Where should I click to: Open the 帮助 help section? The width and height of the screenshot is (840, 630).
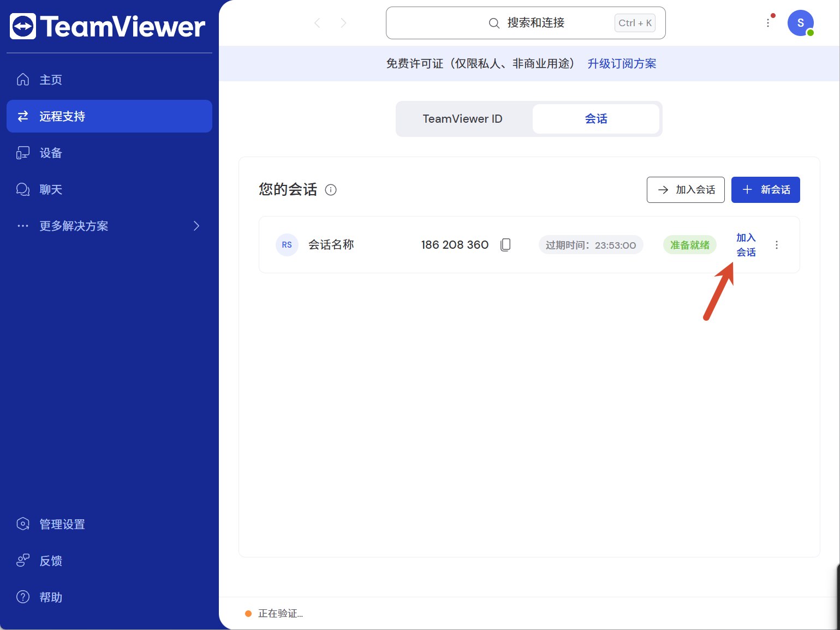(x=109, y=597)
